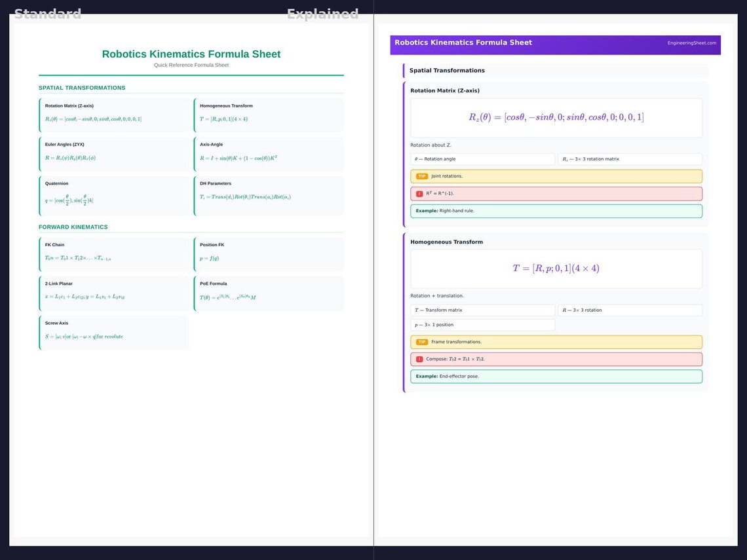Click the green "SPATIAL TRANSFORMATIONS" section heading
This screenshot has width=747, height=560.
[x=82, y=88]
